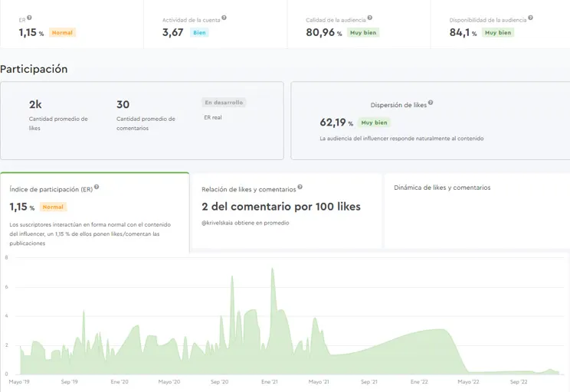Open the help icon next to ER
The height and width of the screenshot is (392, 570).
[29, 18]
